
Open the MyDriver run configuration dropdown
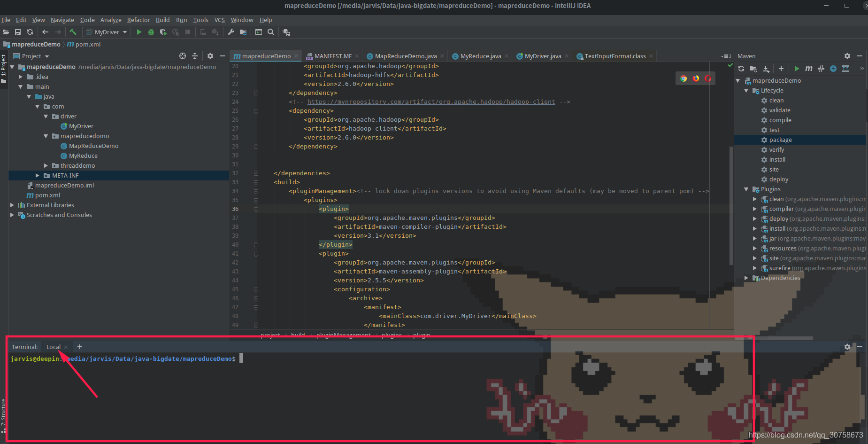coord(106,32)
